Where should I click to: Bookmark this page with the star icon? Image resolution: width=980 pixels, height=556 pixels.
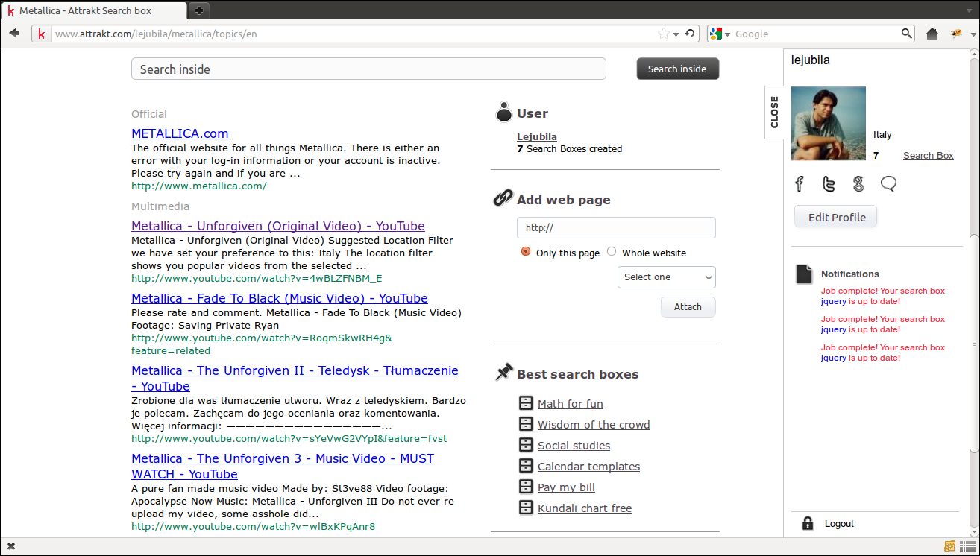[664, 34]
